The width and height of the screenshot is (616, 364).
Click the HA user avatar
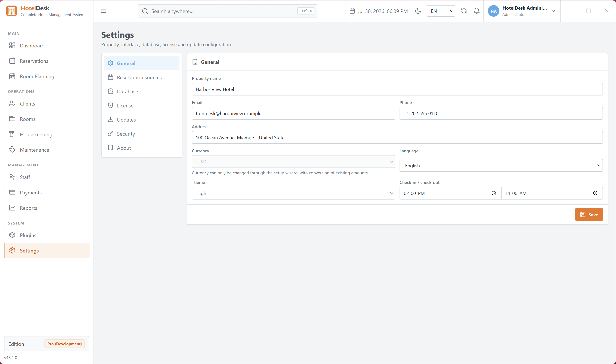click(493, 11)
